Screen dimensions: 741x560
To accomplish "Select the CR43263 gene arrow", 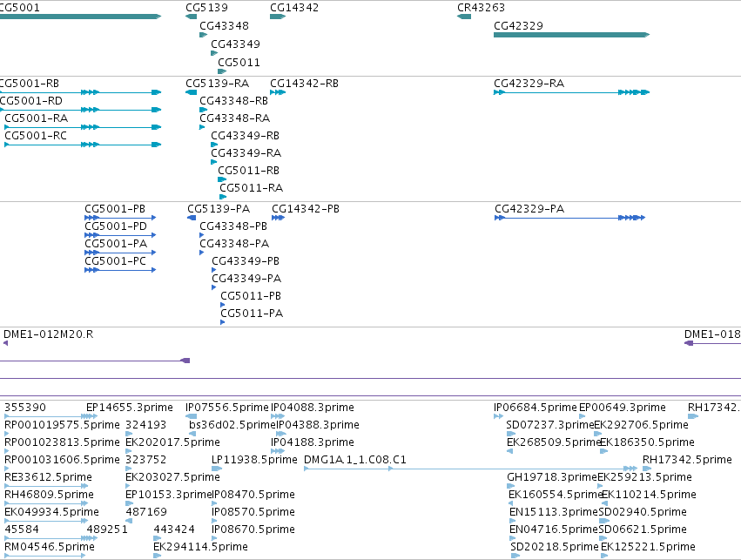I will 464,17.
